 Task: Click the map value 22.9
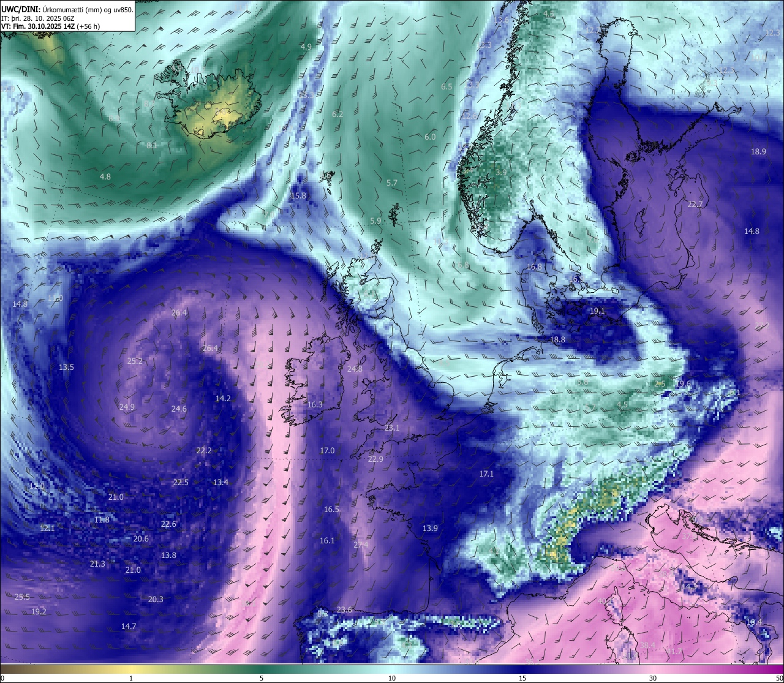point(375,459)
